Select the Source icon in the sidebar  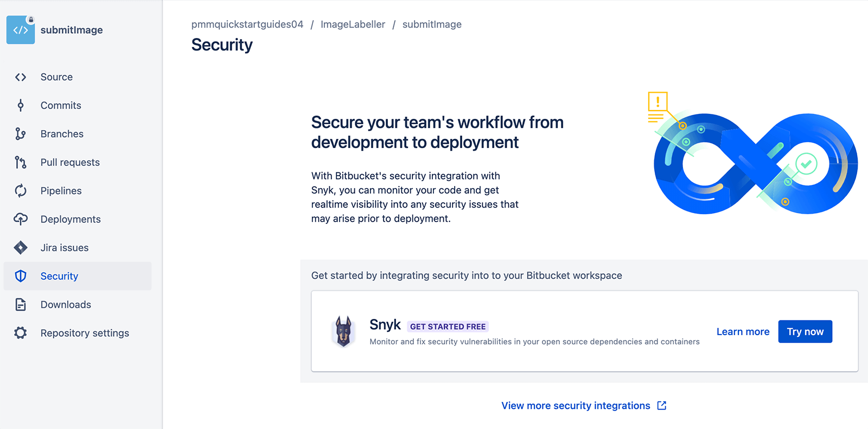(x=20, y=76)
